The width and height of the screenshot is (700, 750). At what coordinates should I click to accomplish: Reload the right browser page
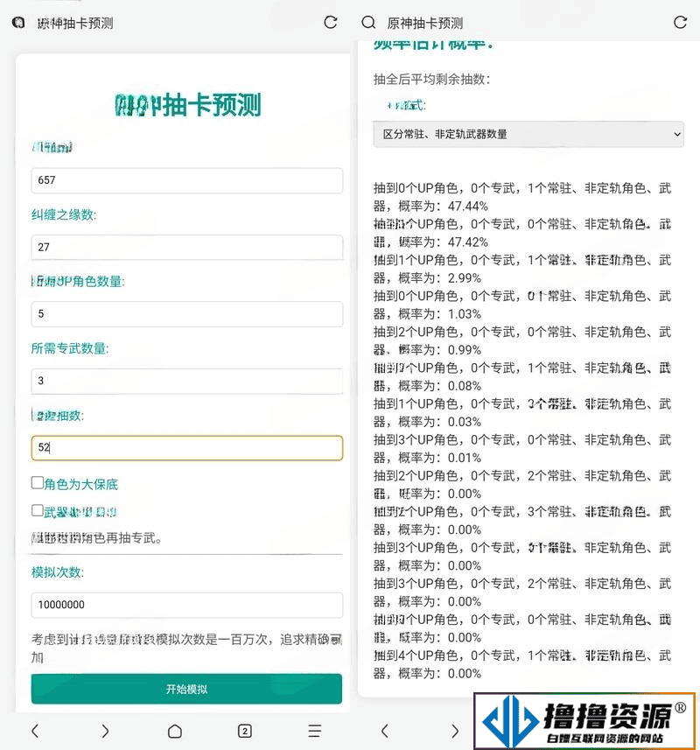coord(680,23)
